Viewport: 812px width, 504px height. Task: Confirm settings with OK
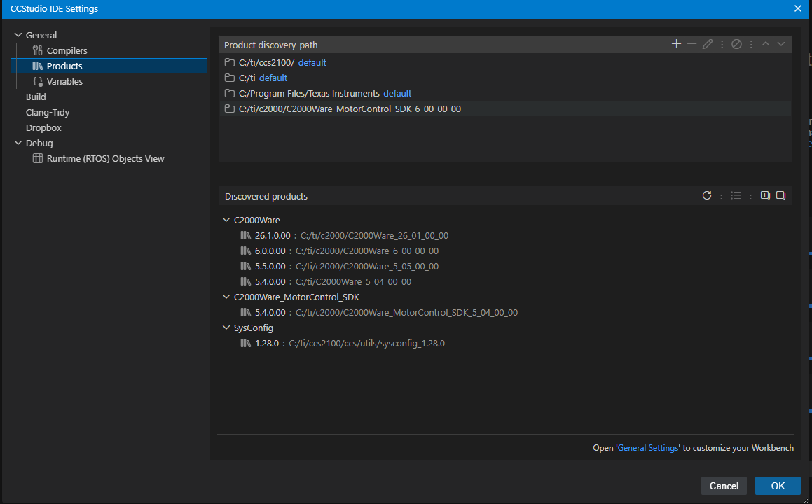pyautogui.click(x=778, y=486)
